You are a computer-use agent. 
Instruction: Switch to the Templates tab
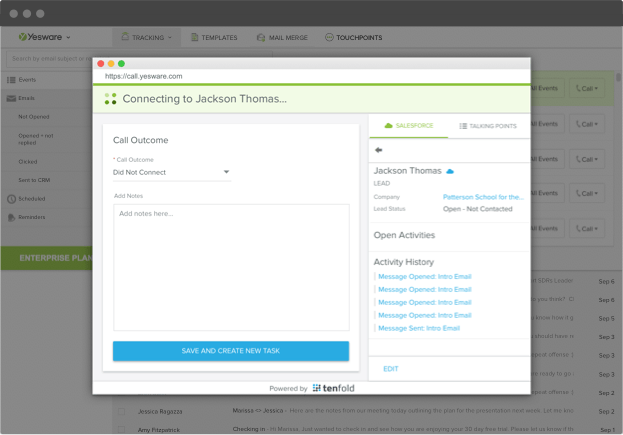tap(214, 37)
